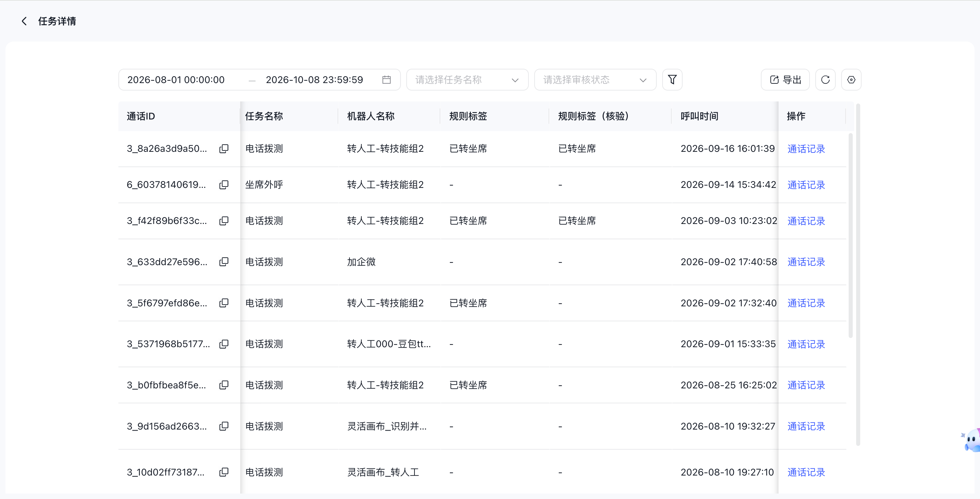Copy call ID 6_60378140619...

(x=224, y=184)
